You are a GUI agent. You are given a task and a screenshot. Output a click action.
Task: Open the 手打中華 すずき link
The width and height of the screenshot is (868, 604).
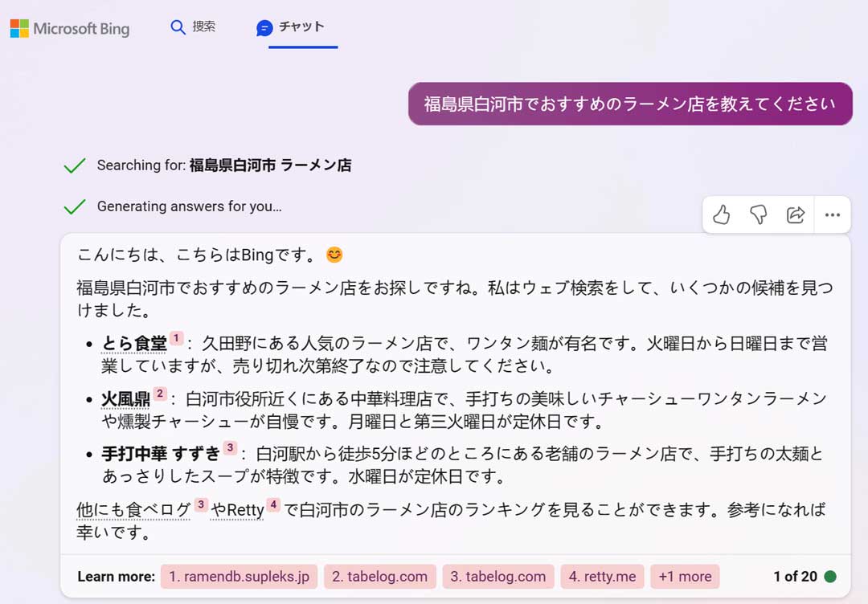[161, 454]
